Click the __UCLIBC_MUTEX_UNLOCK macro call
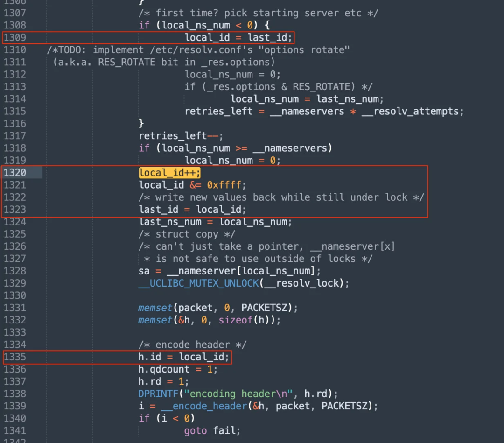The width and height of the screenshot is (504, 443). coord(198,283)
